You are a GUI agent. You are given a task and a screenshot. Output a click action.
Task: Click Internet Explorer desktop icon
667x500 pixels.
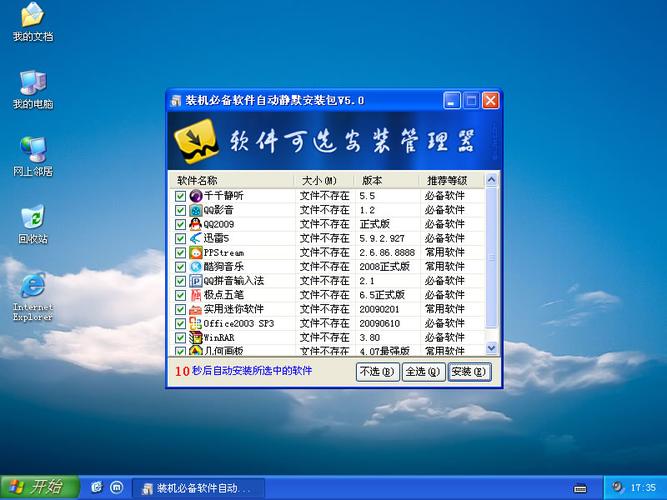click(32, 285)
